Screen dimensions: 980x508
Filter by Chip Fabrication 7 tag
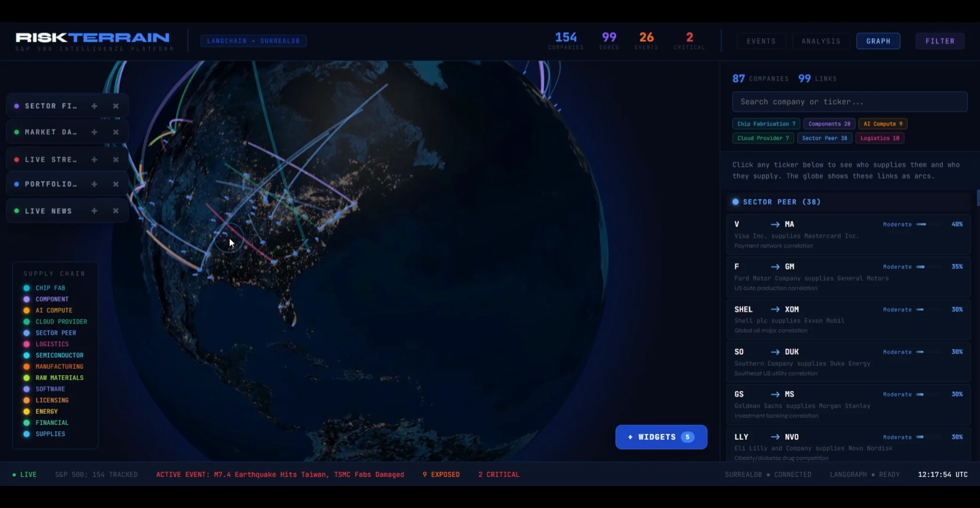pos(766,124)
